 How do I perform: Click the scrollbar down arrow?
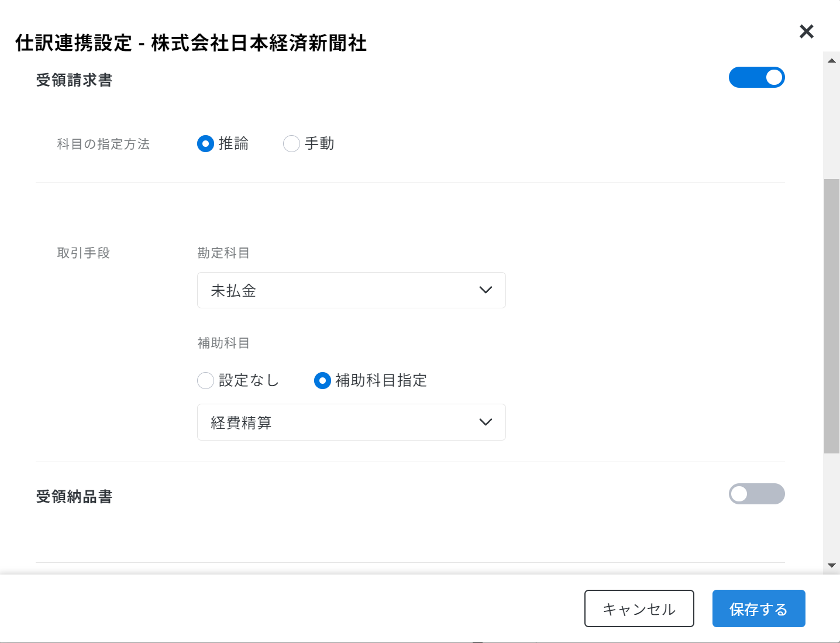(831, 565)
